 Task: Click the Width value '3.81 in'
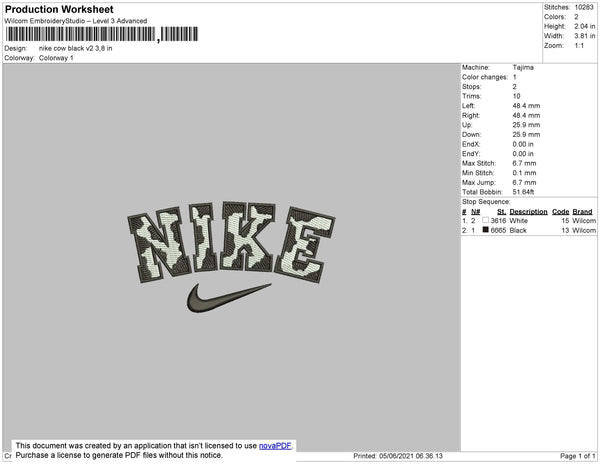tap(585, 36)
